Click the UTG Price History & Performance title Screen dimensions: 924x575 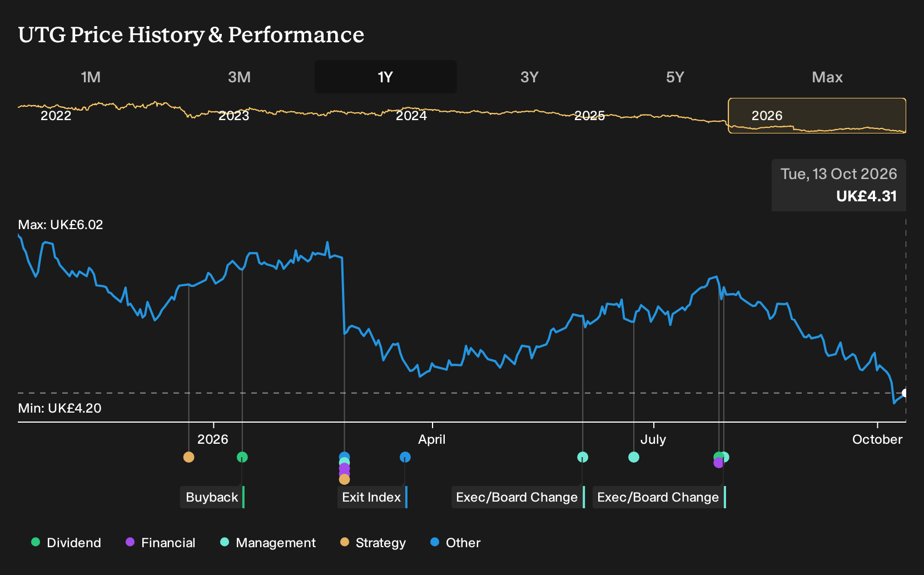click(191, 35)
